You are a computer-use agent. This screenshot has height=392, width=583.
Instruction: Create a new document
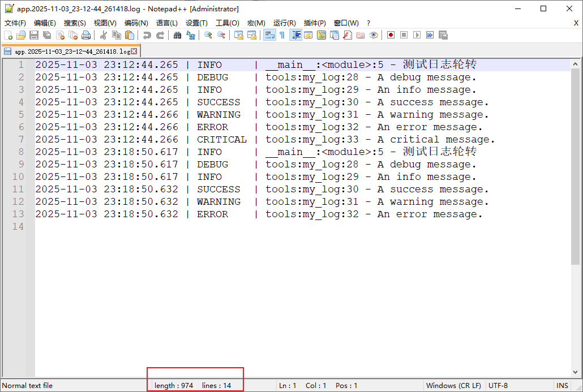(x=9, y=35)
